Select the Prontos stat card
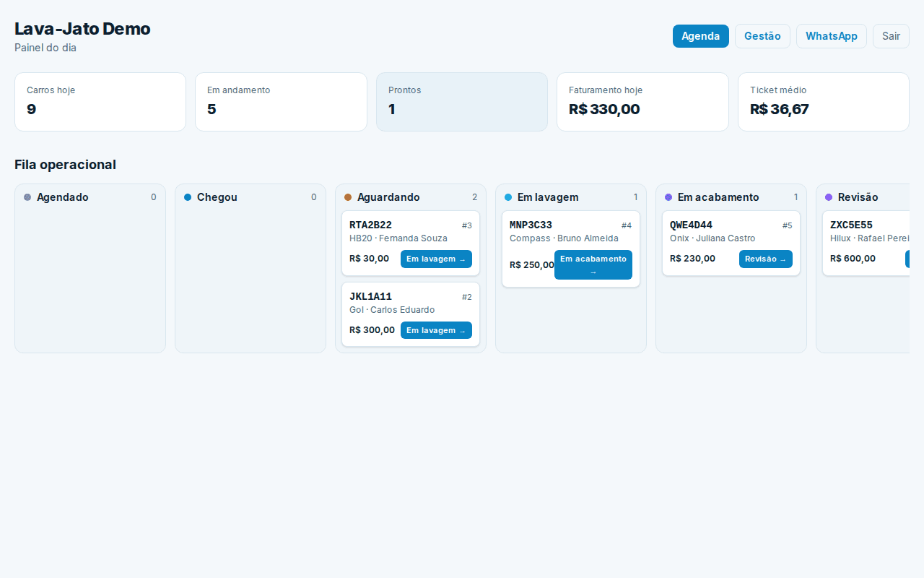 [x=462, y=102]
